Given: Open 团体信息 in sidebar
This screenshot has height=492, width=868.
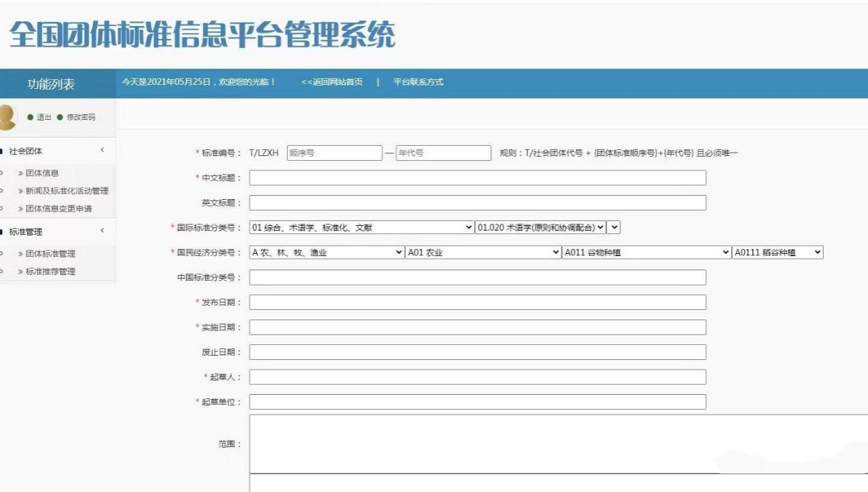Looking at the screenshot, I should click(42, 173).
